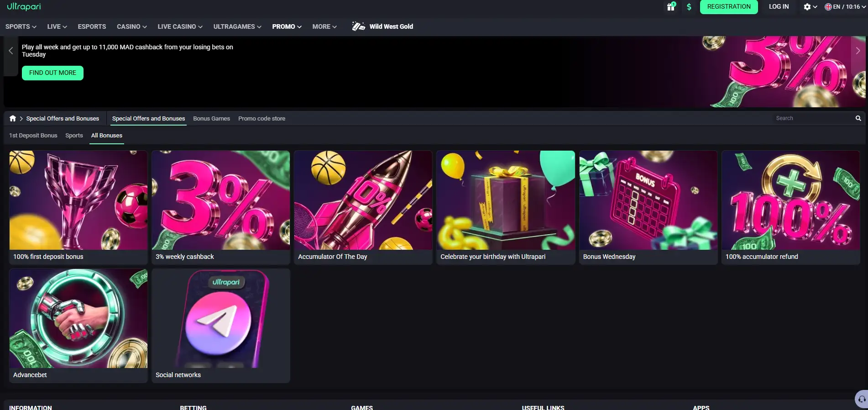The width and height of the screenshot is (868, 410).
Task: Open the birthday bonus card
Action: pyautogui.click(x=506, y=207)
